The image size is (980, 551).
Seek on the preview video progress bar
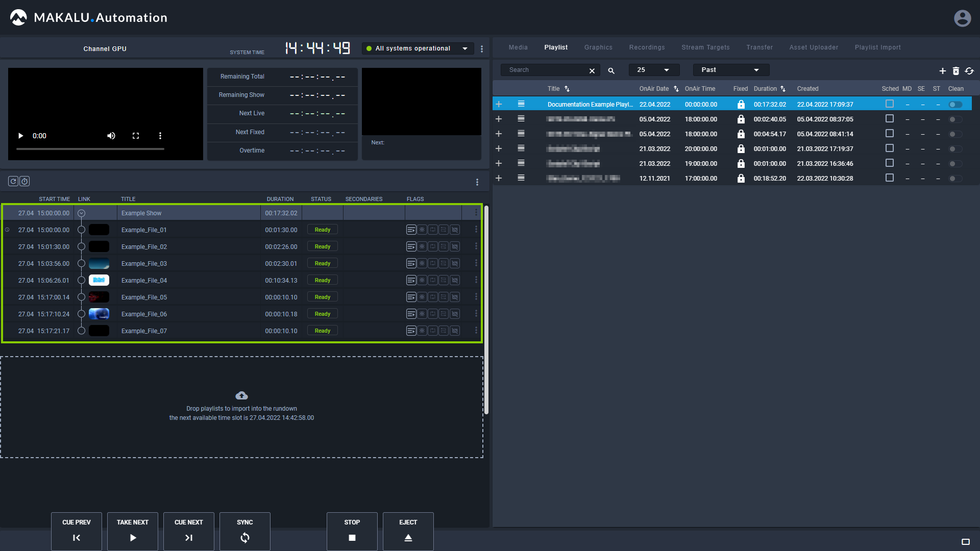(x=90, y=149)
